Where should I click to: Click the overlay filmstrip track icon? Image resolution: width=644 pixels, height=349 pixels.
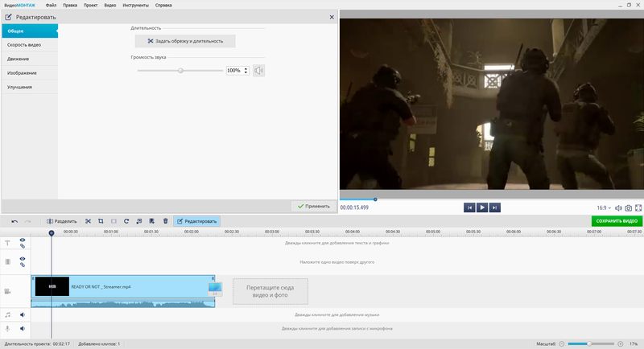click(7, 262)
